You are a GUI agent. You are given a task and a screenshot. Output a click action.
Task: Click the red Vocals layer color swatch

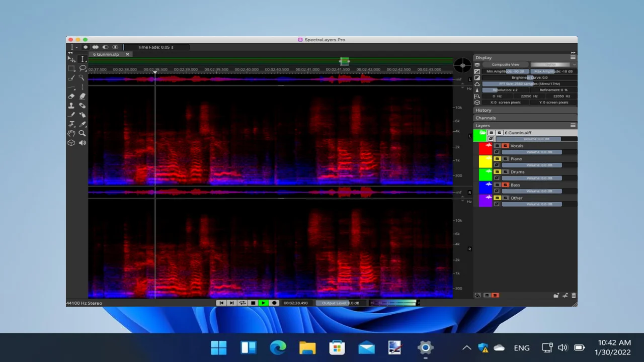click(x=486, y=149)
